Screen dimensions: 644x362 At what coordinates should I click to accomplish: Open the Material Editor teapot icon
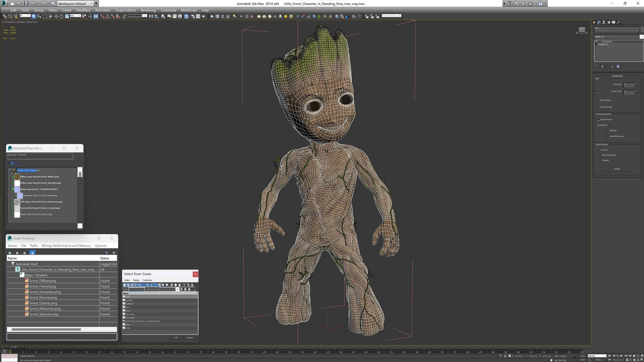click(186, 16)
